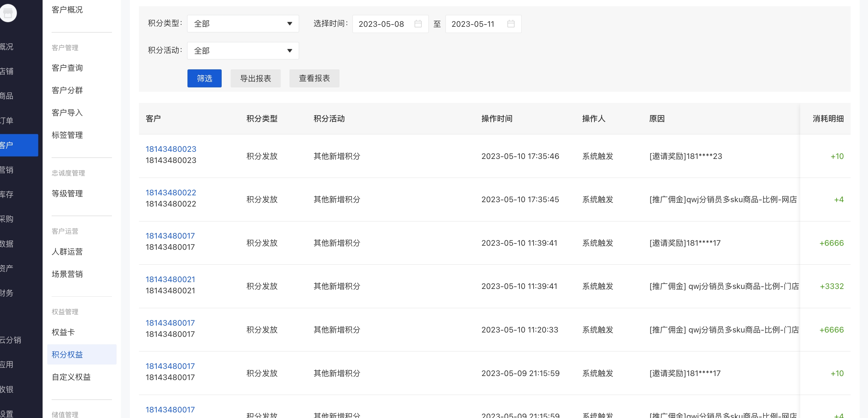Open 客户分群 menu item
The width and height of the screenshot is (868, 418).
click(x=67, y=90)
